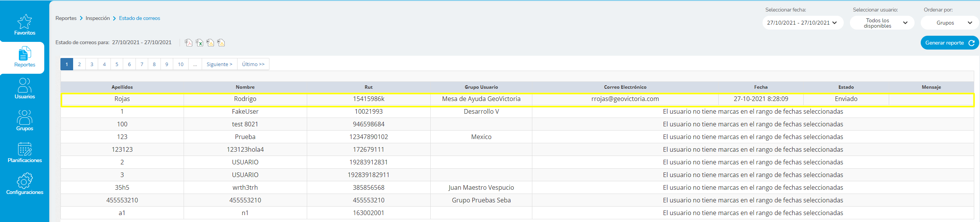
Task: Go to Grupos in sidebar
Action: [25, 118]
